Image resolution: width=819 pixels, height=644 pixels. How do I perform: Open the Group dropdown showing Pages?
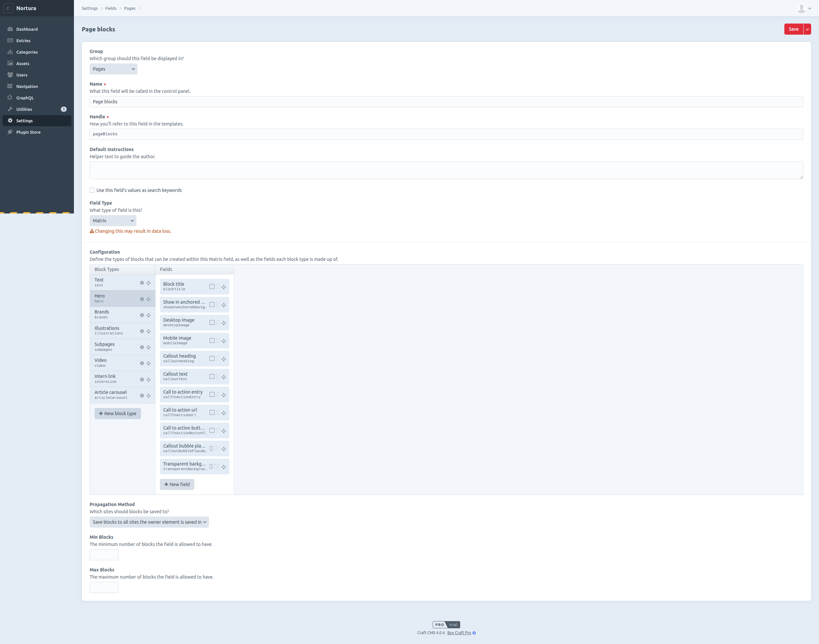[x=113, y=69]
